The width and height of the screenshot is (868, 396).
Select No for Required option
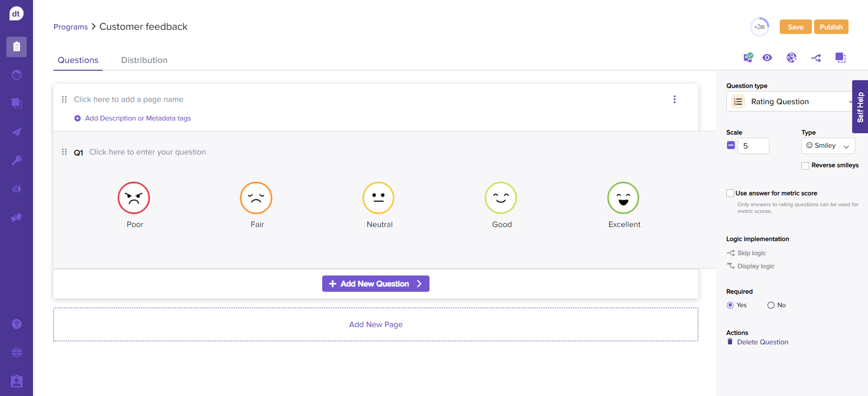pyautogui.click(x=771, y=305)
